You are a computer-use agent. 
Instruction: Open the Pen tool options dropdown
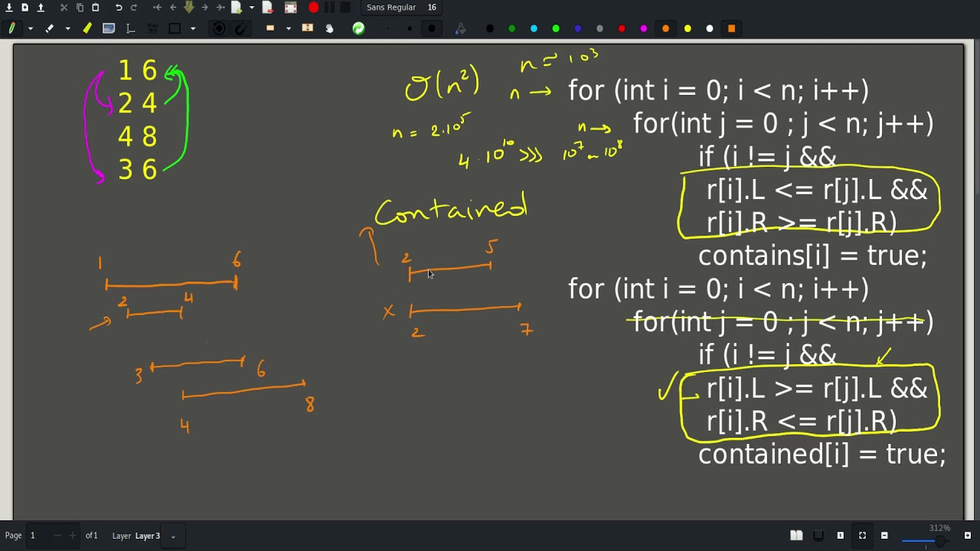(x=30, y=28)
